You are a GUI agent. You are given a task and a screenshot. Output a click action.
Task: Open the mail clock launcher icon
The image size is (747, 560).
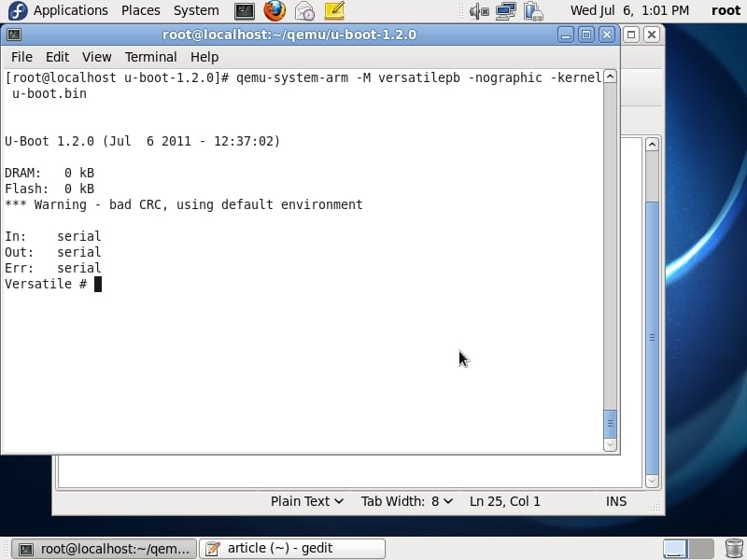point(304,10)
